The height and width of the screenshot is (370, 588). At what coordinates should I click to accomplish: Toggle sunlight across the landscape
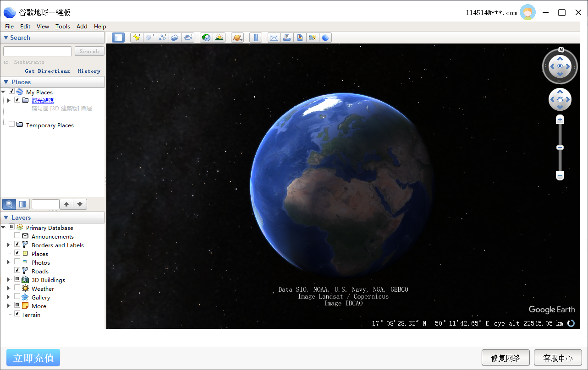coord(220,38)
